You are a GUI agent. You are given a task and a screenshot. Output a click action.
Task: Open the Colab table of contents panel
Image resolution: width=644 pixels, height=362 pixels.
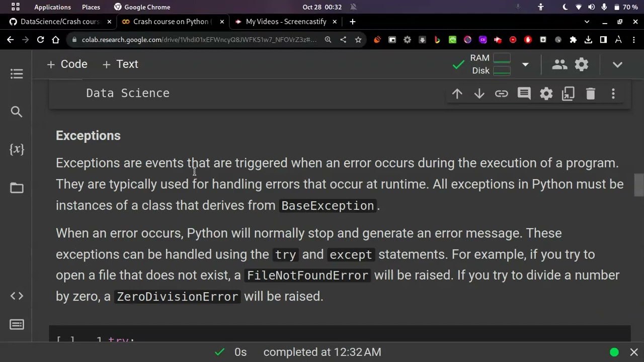17,74
